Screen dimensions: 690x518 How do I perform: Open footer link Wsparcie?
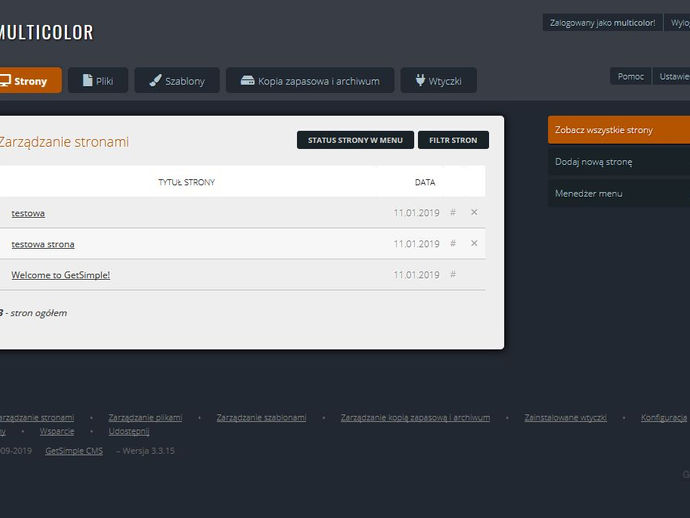click(x=57, y=431)
